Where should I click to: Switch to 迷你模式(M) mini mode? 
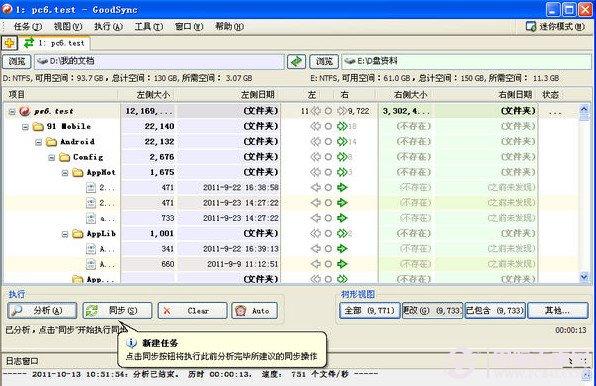[556, 26]
